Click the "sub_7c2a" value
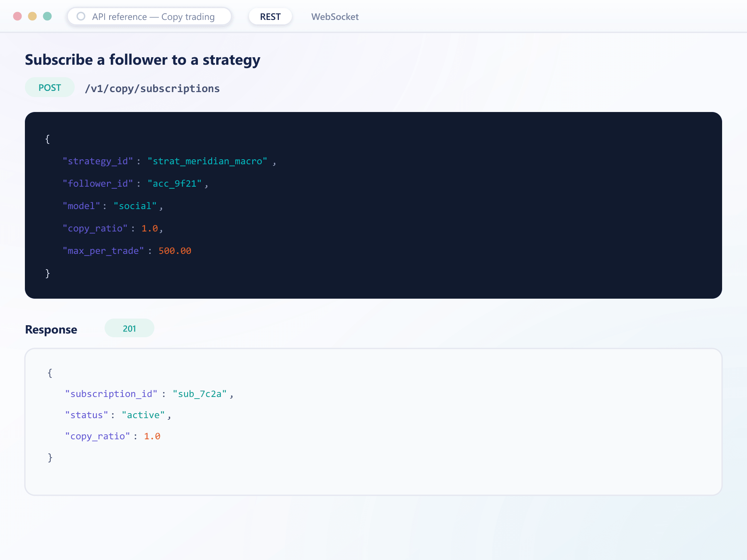The width and height of the screenshot is (747, 560). [200, 394]
